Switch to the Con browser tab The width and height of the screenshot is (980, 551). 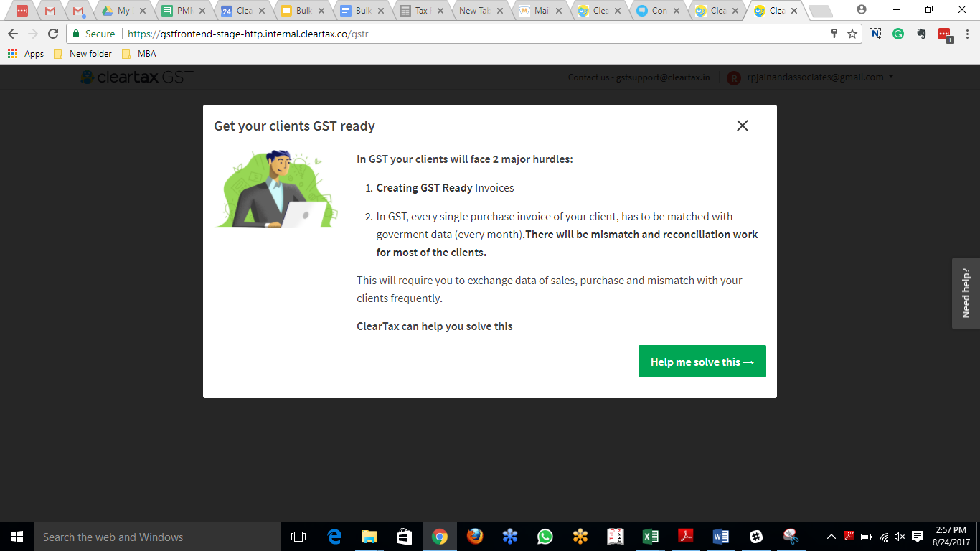658,11
